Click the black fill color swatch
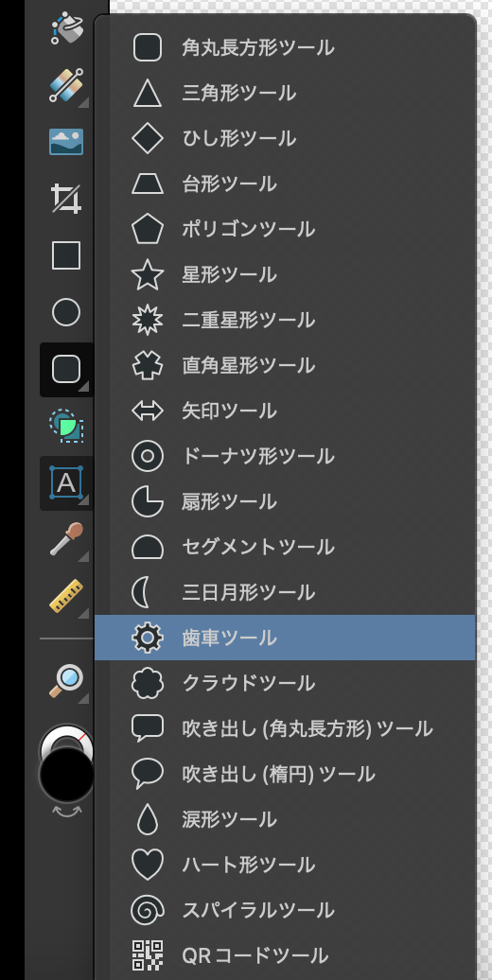 (66, 775)
